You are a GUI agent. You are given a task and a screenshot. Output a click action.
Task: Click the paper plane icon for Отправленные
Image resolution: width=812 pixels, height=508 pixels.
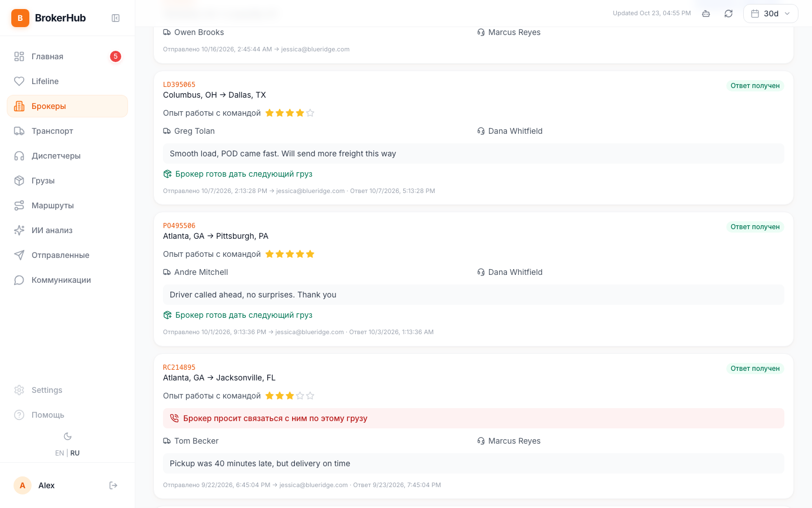19,255
